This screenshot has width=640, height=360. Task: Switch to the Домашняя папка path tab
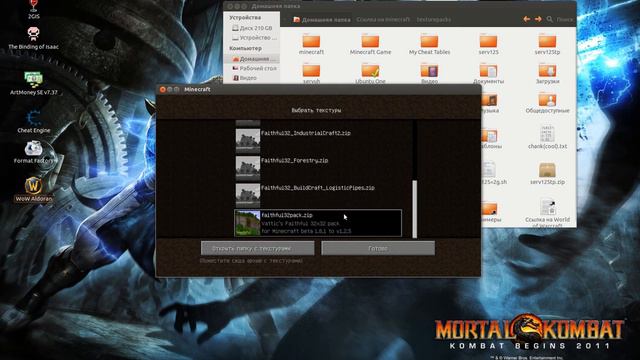coord(322,20)
